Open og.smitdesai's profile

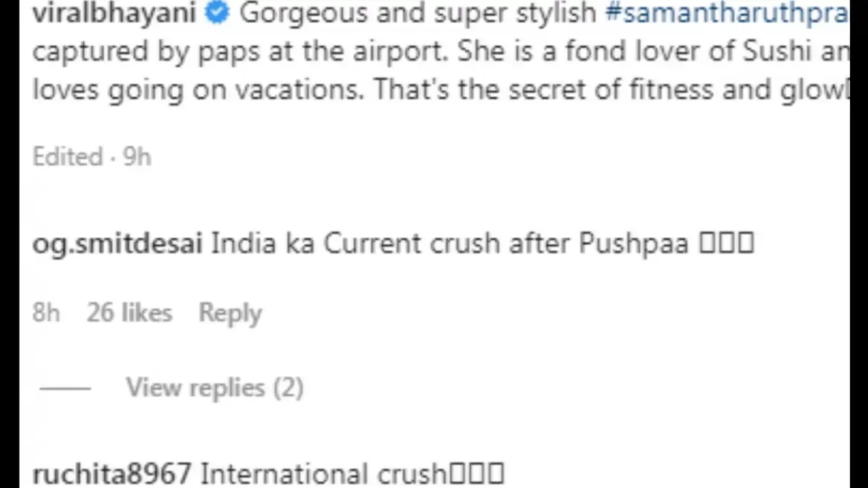[x=118, y=244]
